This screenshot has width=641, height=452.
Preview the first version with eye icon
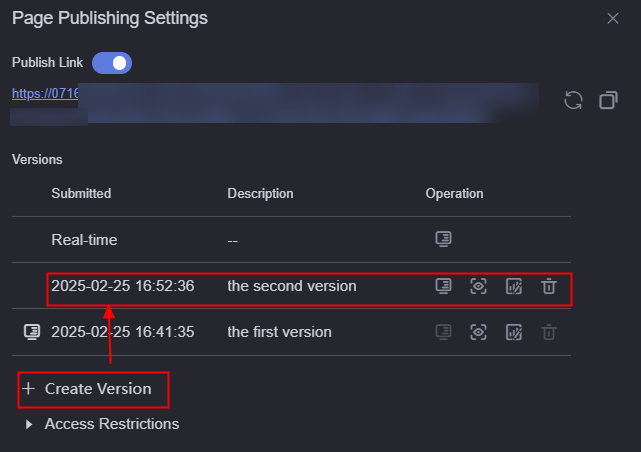[x=478, y=332]
